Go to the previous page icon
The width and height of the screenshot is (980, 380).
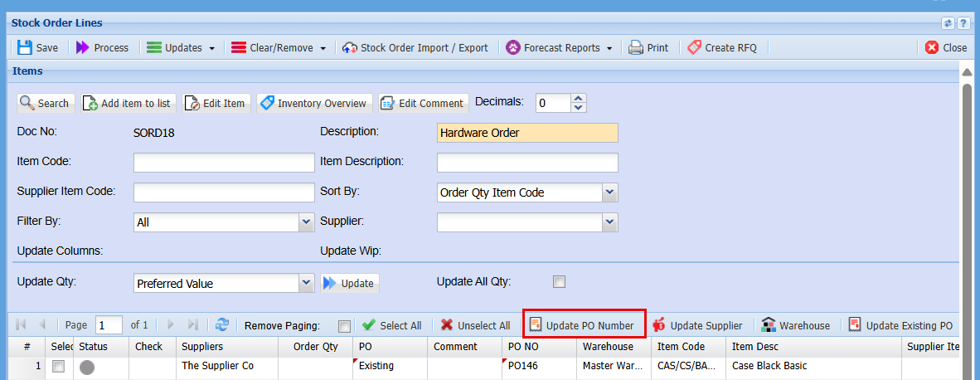tap(42, 325)
